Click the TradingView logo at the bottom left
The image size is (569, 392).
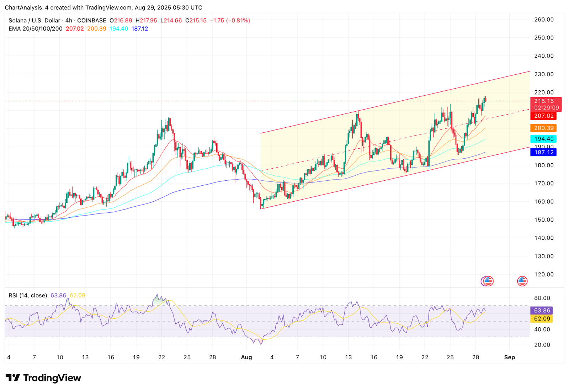[x=43, y=378]
